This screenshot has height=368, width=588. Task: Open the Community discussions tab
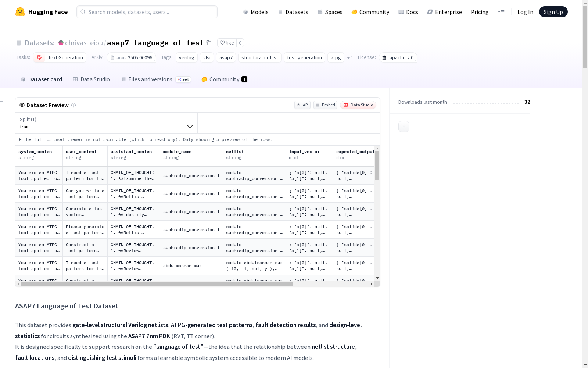click(x=224, y=79)
